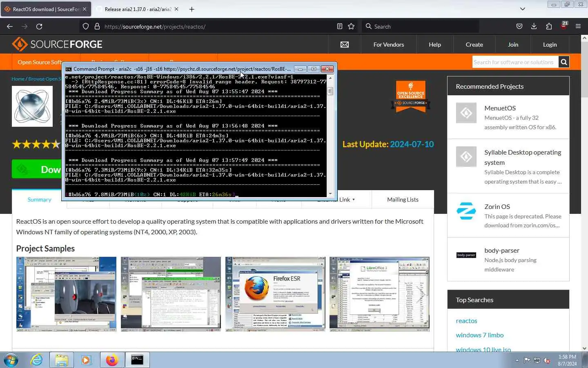Click the Action Center flag icon
Screen dimensions: 588x368
click(x=527, y=360)
